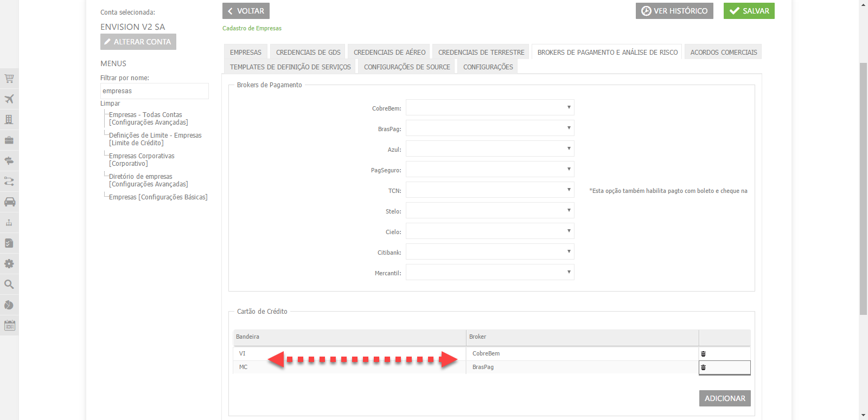This screenshot has width=868, height=420.
Task: Click the vertical page scrollbar thumb
Action: [x=863, y=189]
